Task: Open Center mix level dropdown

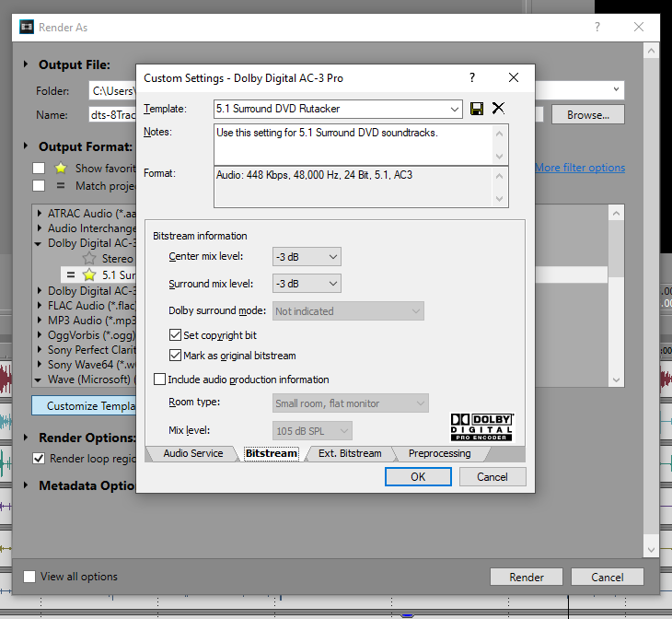Action: pyautogui.click(x=307, y=256)
